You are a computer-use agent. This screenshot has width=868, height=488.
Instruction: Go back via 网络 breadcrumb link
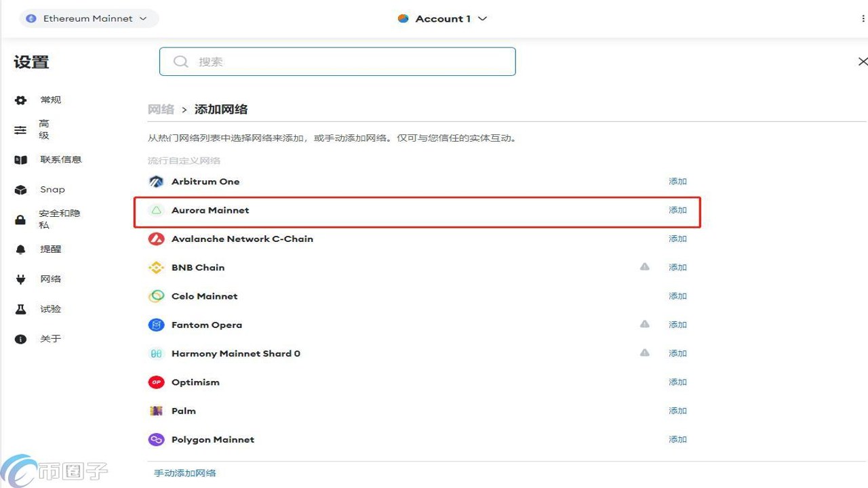tap(161, 109)
